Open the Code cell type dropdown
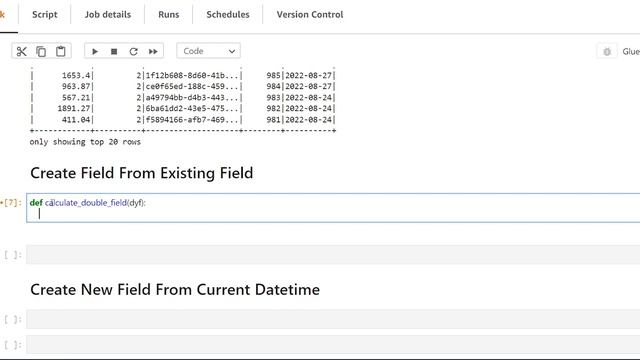640x360 pixels. [209, 51]
